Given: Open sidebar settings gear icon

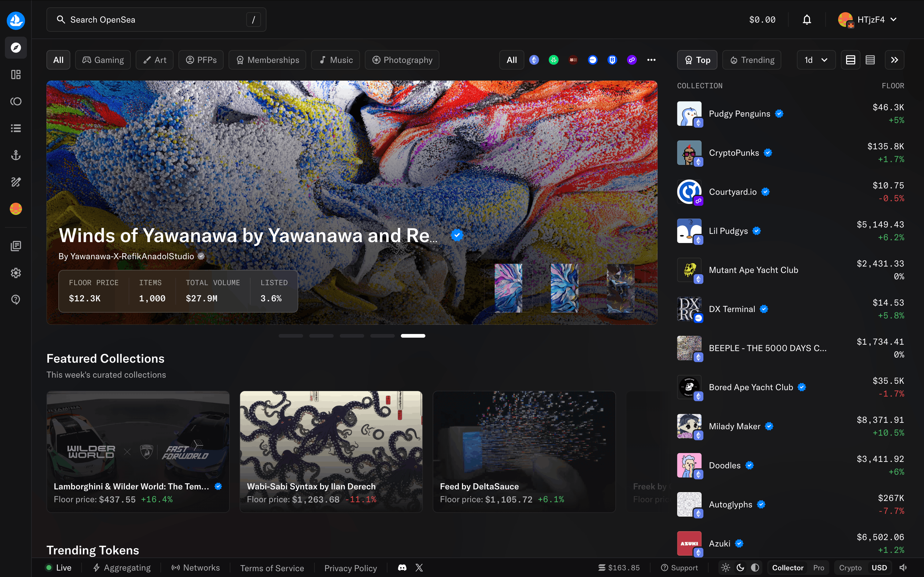Looking at the screenshot, I should point(16,273).
